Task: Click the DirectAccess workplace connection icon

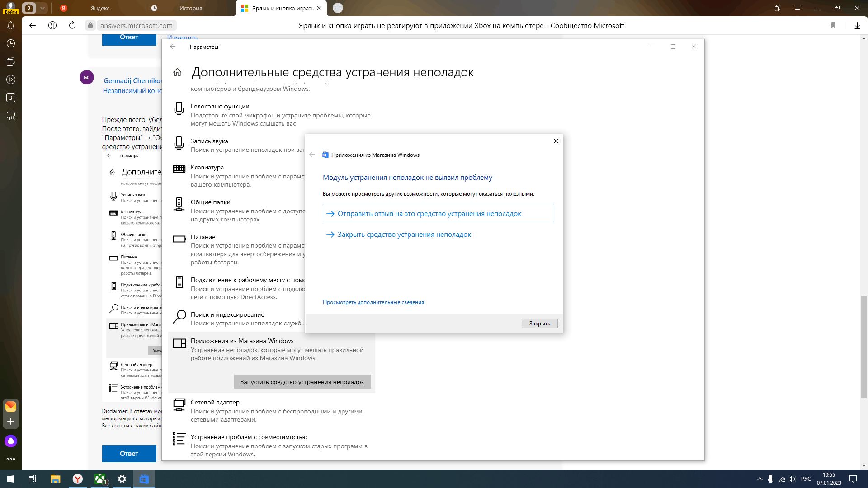Action: (x=179, y=282)
